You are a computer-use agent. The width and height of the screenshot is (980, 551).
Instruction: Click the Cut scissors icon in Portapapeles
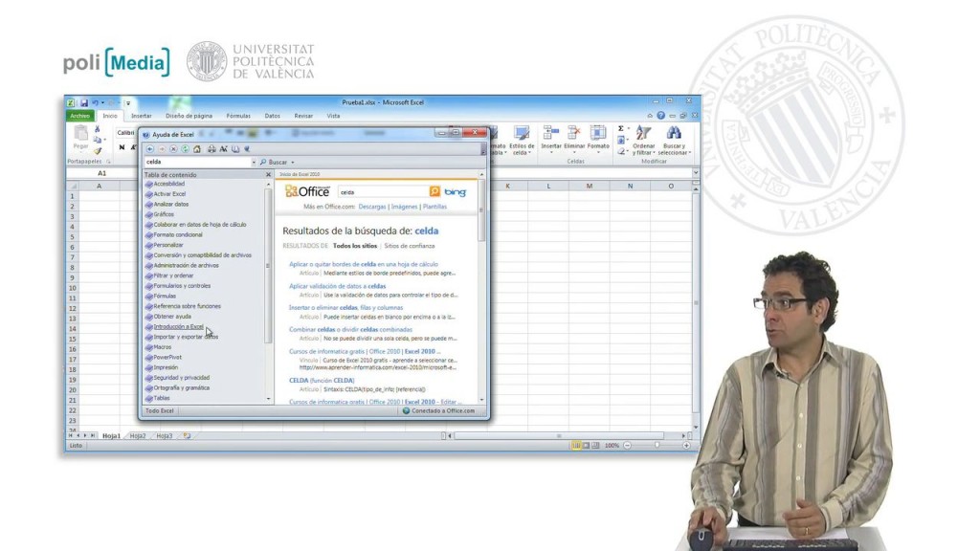point(97,129)
